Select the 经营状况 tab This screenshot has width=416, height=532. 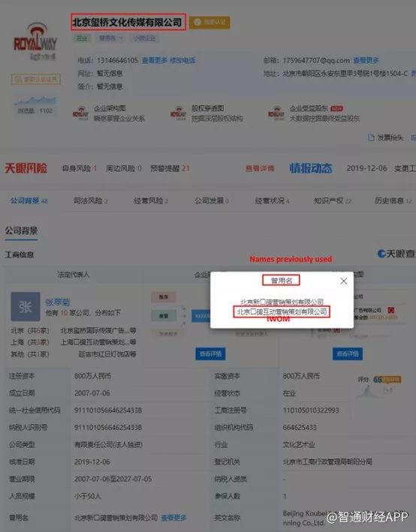coord(272,201)
